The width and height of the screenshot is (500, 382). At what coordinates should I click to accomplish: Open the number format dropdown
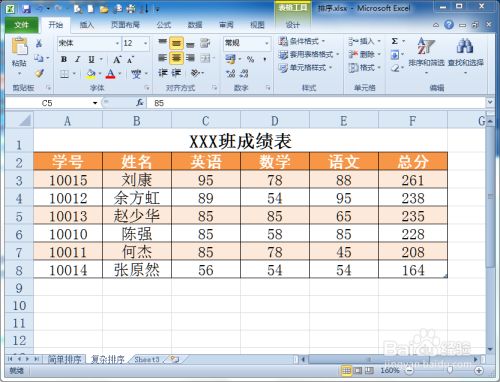point(267,43)
